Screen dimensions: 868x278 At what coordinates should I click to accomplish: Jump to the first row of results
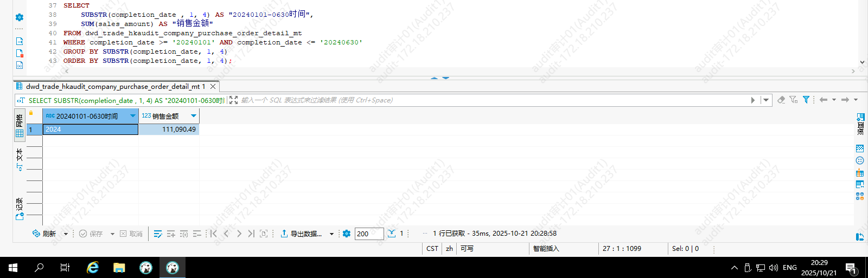point(214,234)
